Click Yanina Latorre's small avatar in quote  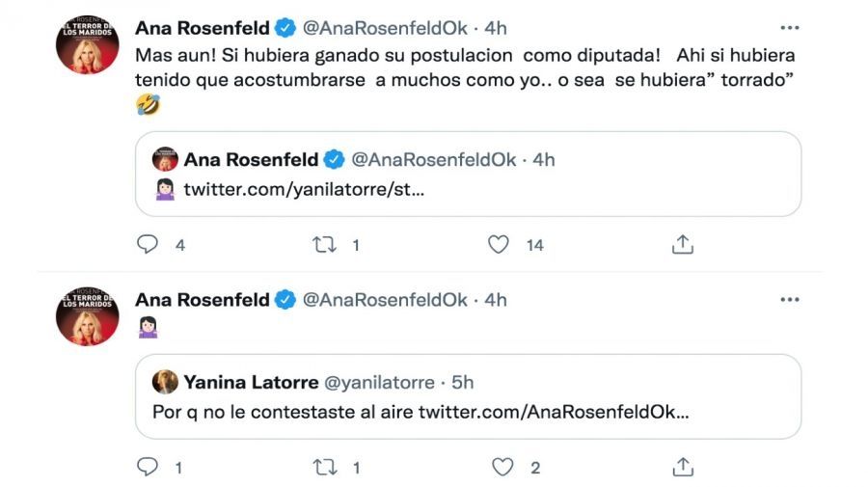pyautogui.click(x=165, y=382)
